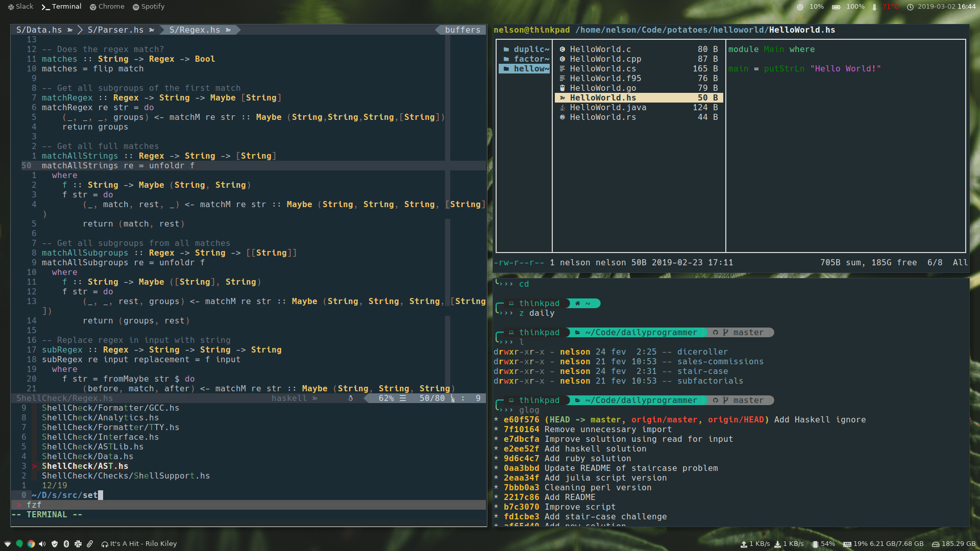Image resolution: width=980 pixels, height=551 pixels.
Task: Click ShellCheck/Formatter/TTY.hs in fzf results
Action: 110,428
